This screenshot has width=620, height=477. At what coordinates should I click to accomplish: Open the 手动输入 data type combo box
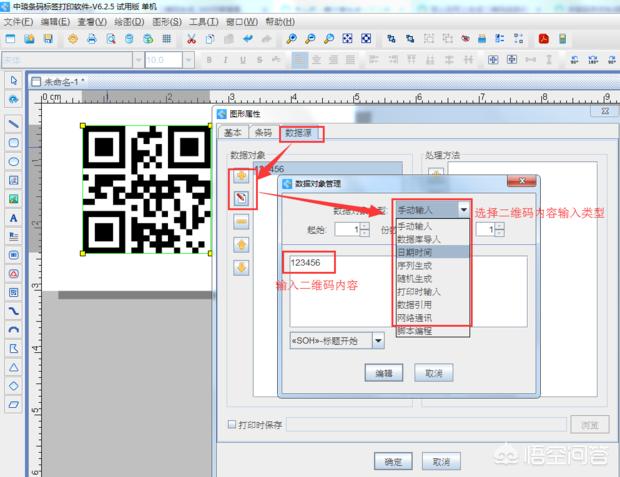click(x=433, y=210)
